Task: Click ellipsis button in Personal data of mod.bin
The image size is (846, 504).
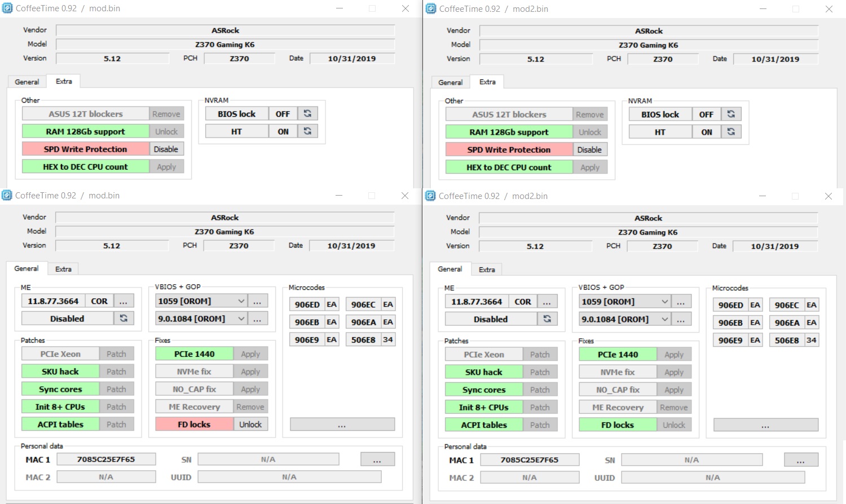Action: [x=377, y=459]
